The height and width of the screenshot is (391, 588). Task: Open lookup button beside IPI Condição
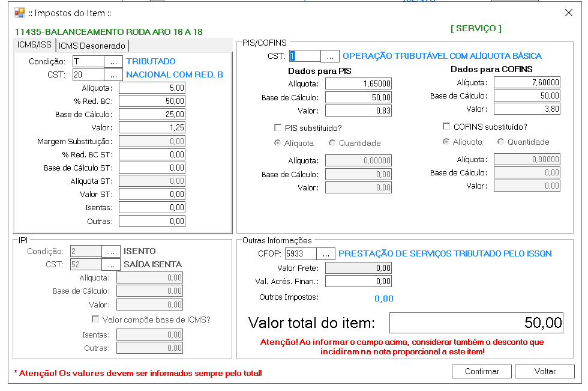(x=111, y=252)
